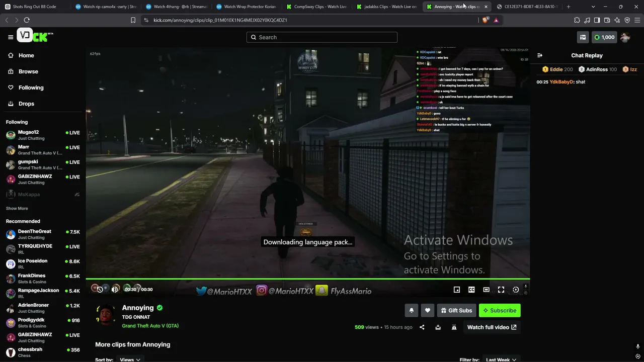Jump to the 00:25 chat timestamp
The width and height of the screenshot is (644, 362).
[x=542, y=82]
